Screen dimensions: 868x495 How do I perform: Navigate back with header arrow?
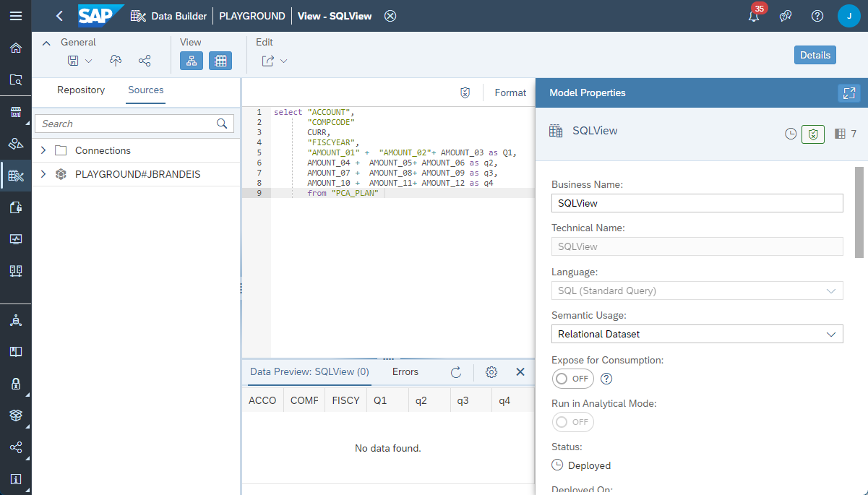click(60, 16)
